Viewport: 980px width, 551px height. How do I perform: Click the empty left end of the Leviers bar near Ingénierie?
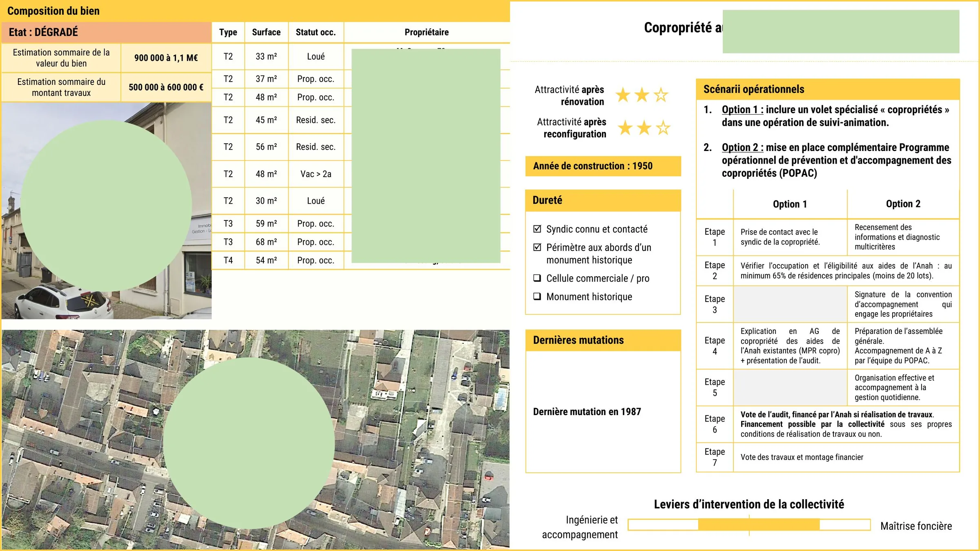(x=664, y=525)
